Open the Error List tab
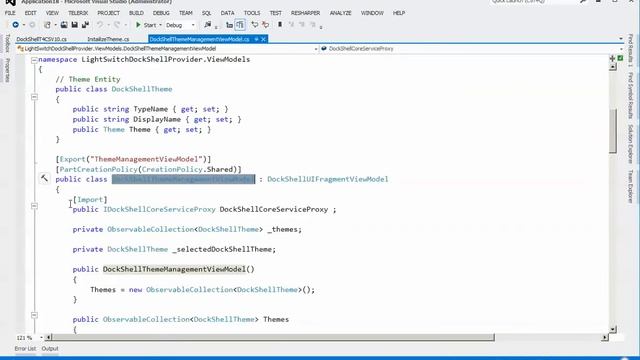The height and width of the screenshot is (360, 640). pyautogui.click(x=25, y=349)
